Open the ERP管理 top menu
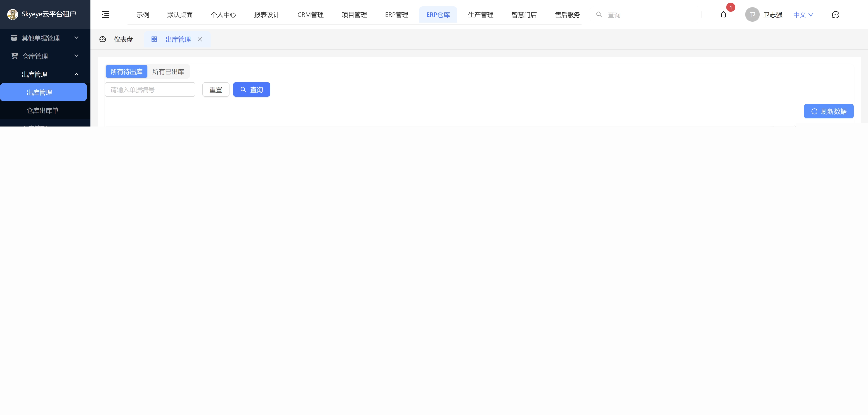Viewport: 868px width, 415px height. pyautogui.click(x=396, y=15)
